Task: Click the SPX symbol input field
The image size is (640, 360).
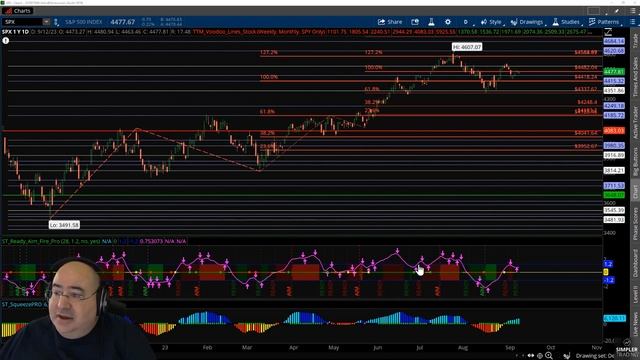Action: 22,22
